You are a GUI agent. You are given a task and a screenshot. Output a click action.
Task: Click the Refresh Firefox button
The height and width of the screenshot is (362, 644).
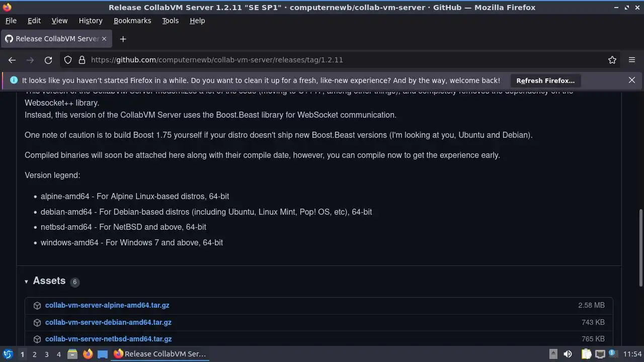coord(545,80)
